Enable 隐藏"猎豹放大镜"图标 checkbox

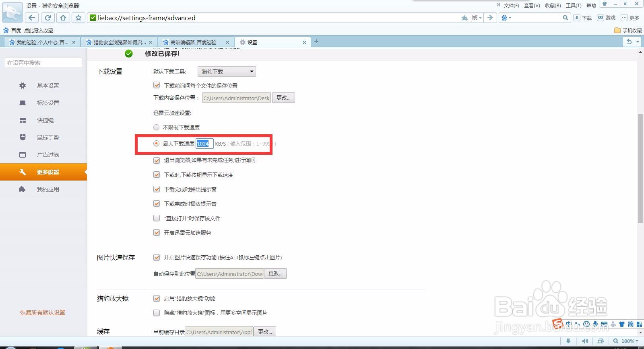coord(157,313)
